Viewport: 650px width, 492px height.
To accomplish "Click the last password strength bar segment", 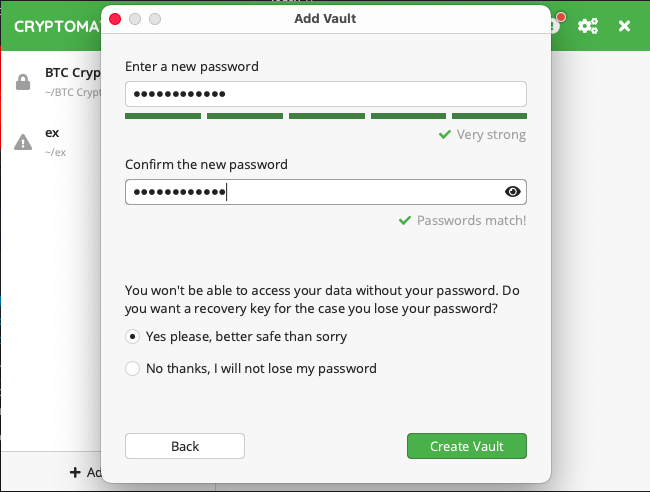I will point(489,116).
